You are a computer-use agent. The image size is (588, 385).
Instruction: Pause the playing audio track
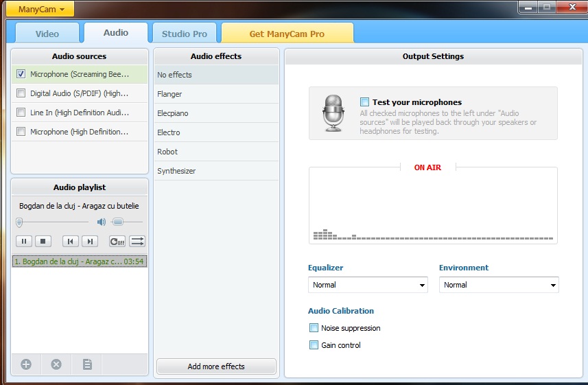[x=24, y=242]
